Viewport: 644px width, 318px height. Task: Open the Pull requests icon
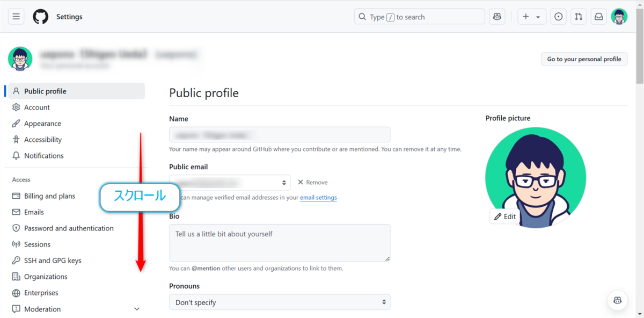578,16
